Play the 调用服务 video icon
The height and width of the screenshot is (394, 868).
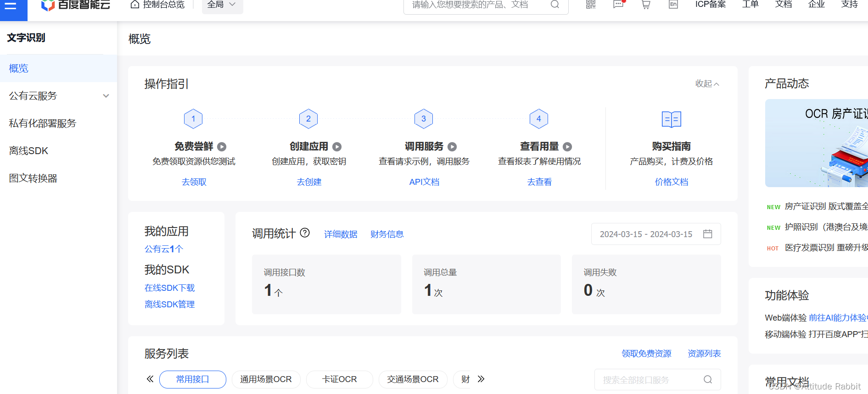(452, 147)
